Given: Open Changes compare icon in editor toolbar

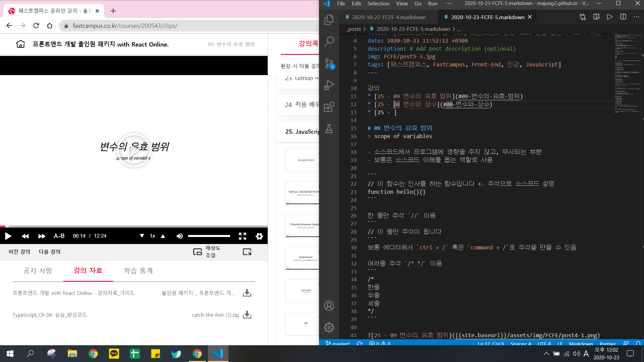Looking at the screenshot, I should click(x=583, y=17).
